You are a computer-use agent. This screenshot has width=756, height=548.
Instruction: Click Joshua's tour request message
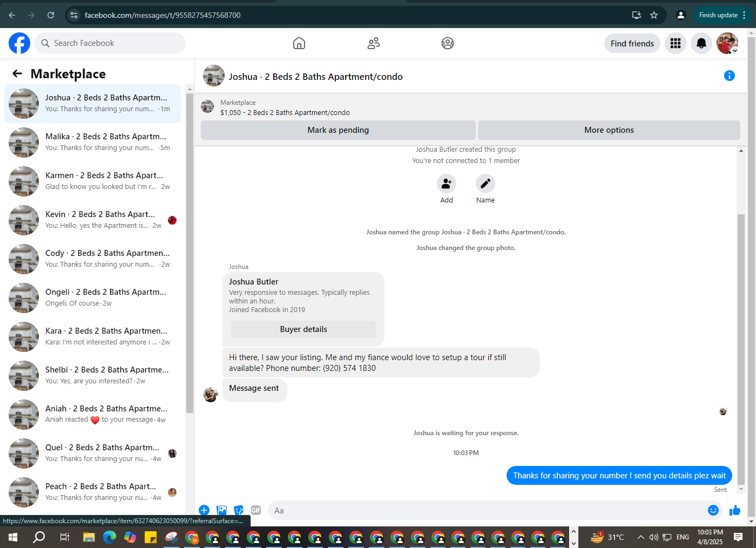click(381, 363)
